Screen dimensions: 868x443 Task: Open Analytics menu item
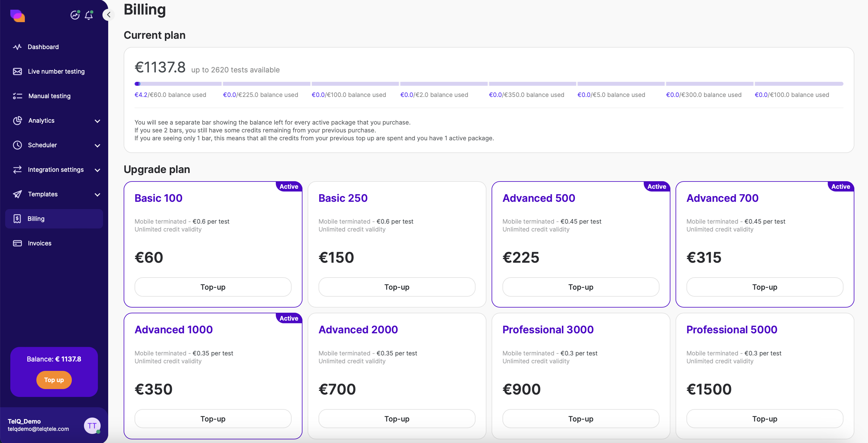[54, 121]
